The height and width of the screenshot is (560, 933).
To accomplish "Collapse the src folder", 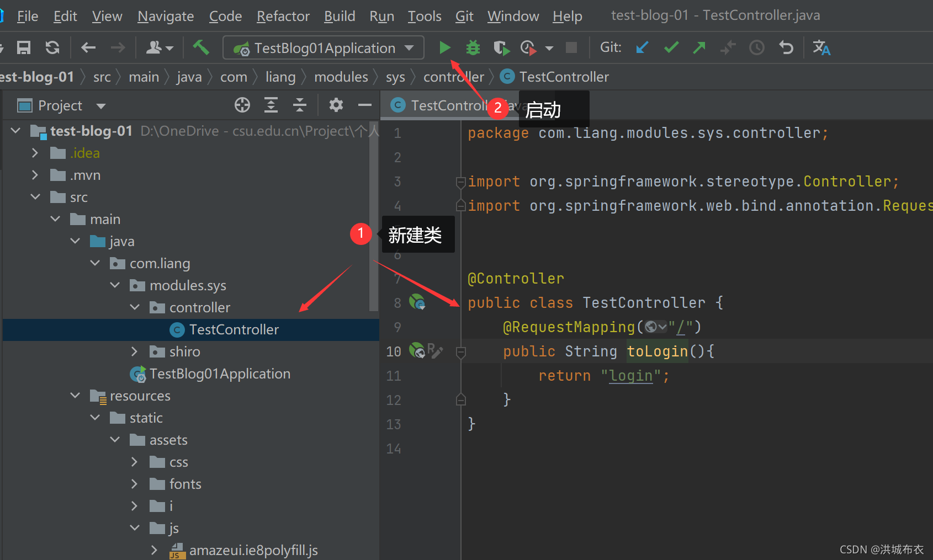I will [x=35, y=197].
